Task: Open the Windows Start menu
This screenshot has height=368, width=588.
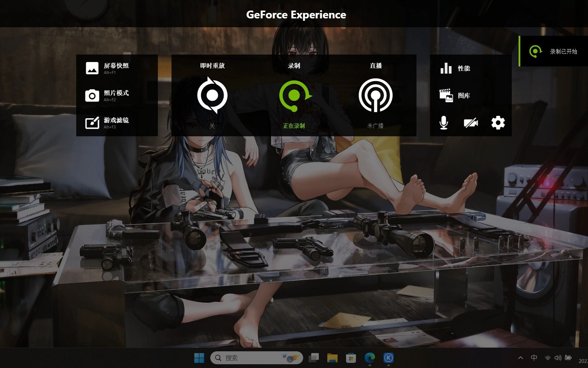Action: click(199, 358)
